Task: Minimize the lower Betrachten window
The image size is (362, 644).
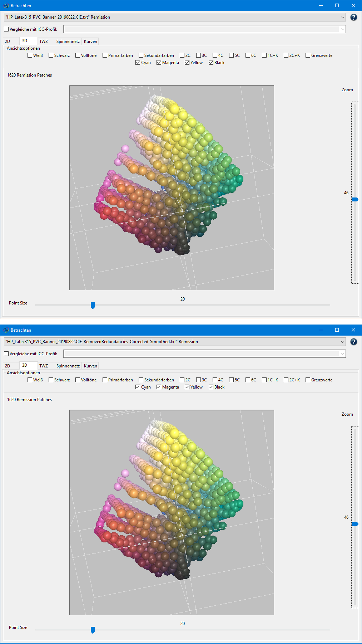Action: (321, 330)
